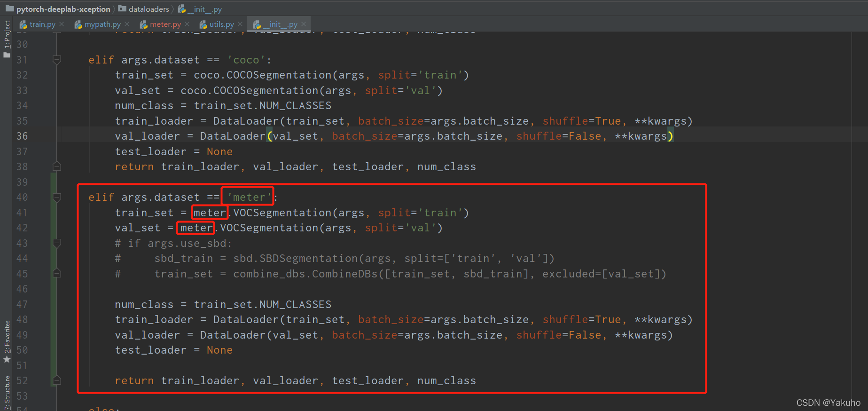Screen dimensions: 868x411
Task: Click the '# if args.use_sbd:' comment
Action: 173,243
